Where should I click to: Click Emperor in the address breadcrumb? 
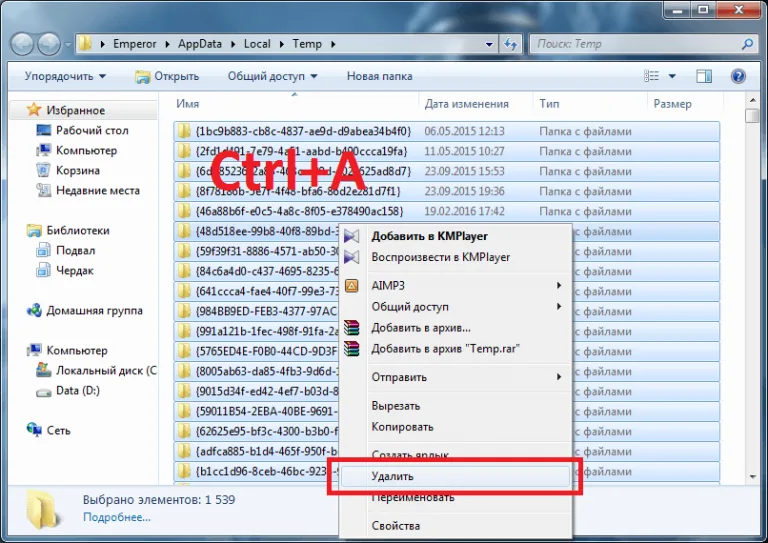click(135, 44)
